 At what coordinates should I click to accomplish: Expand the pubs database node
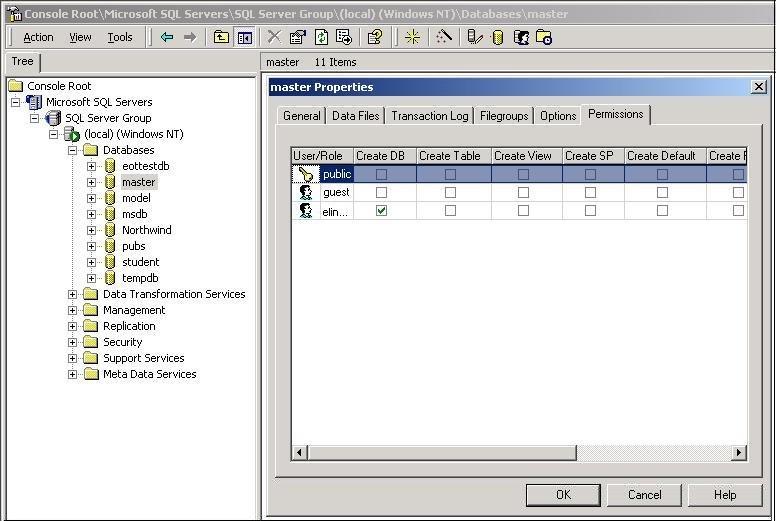pyautogui.click(x=91, y=246)
